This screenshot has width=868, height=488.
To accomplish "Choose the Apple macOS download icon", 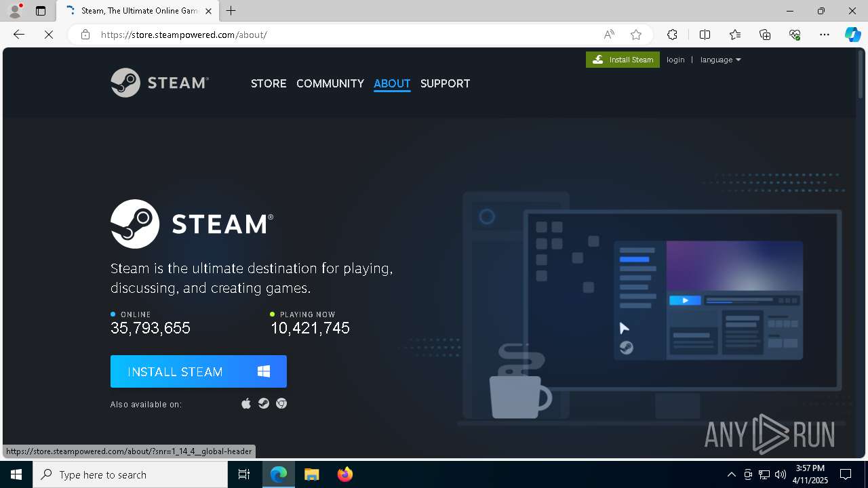I will pos(246,404).
